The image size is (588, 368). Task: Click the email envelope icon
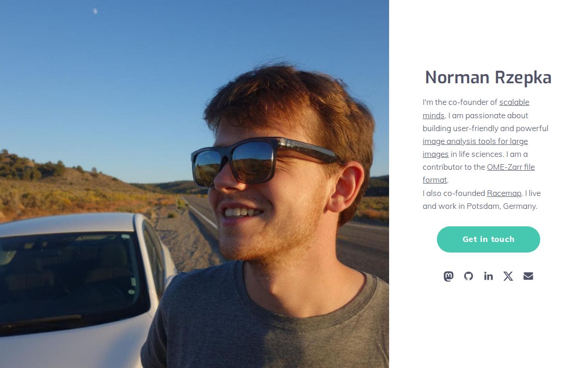pos(528,276)
